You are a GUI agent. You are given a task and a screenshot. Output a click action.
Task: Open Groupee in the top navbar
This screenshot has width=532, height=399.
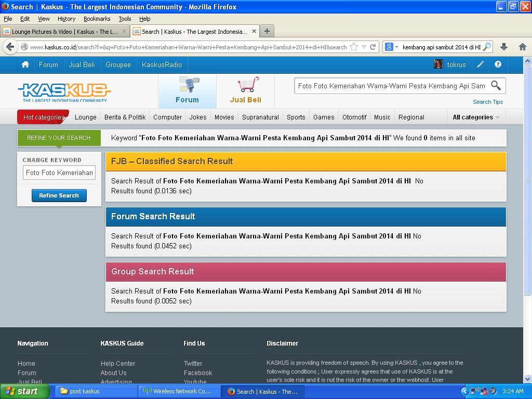118,64
